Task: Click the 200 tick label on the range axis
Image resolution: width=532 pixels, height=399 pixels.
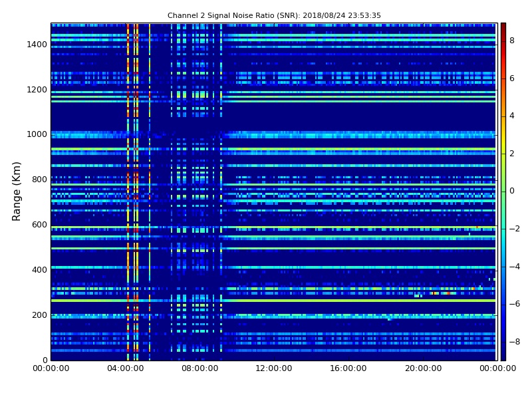Action: 39,315
